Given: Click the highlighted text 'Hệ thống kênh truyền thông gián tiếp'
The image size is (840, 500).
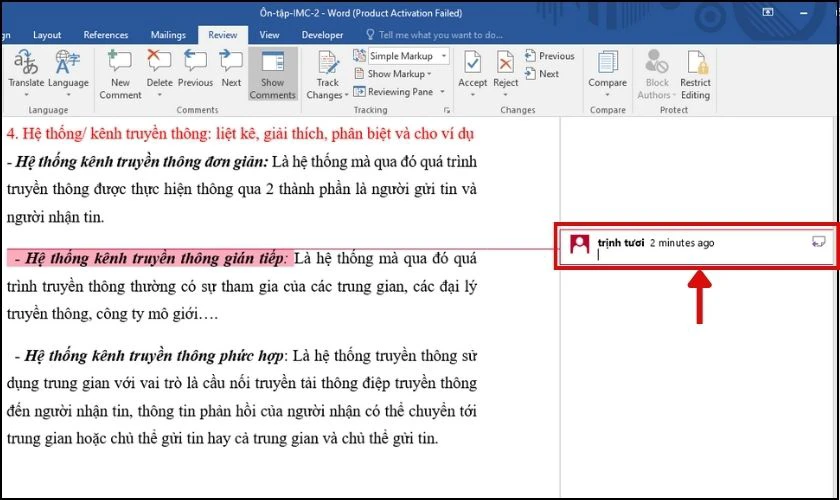Looking at the screenshot, I should click(x=155, y=258).
